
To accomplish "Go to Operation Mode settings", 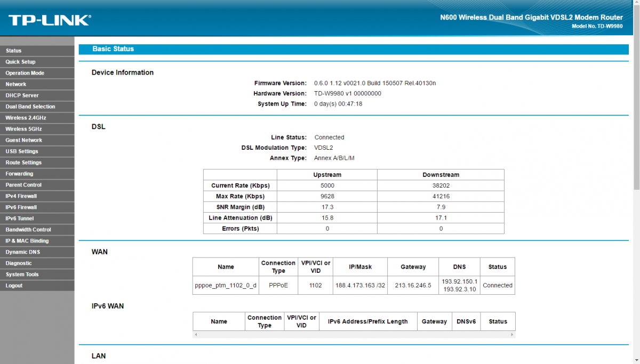I will point(37,73).
